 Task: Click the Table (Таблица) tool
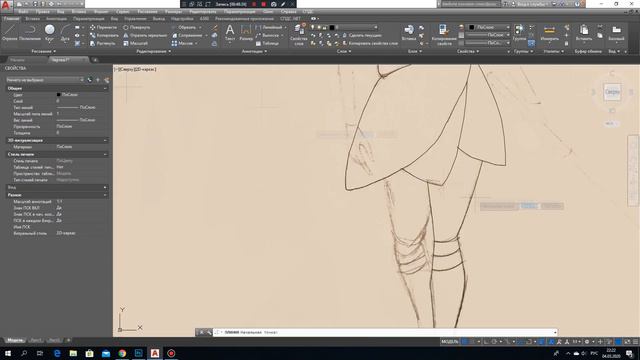pyautogui.click(x=267, y=43)
